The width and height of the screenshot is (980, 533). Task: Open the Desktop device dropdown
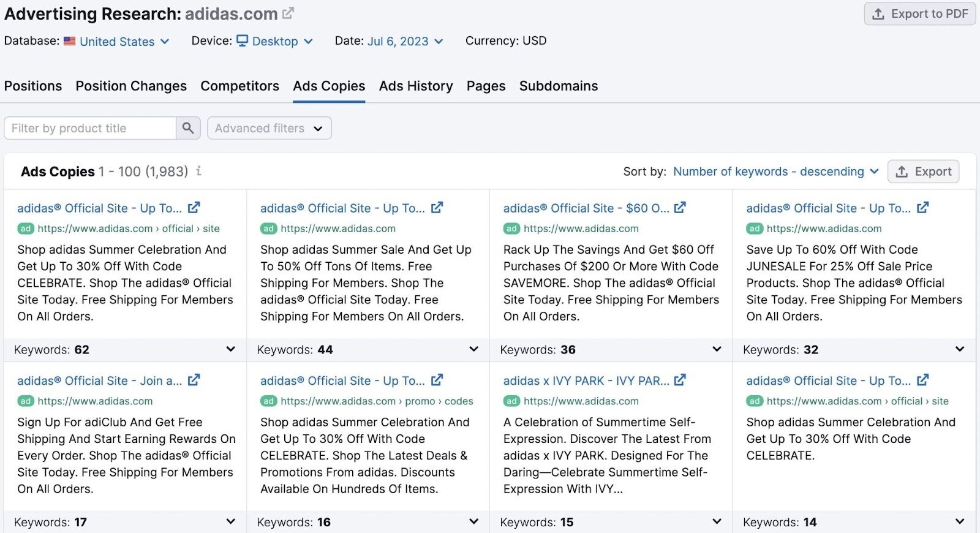pos(275,41)
